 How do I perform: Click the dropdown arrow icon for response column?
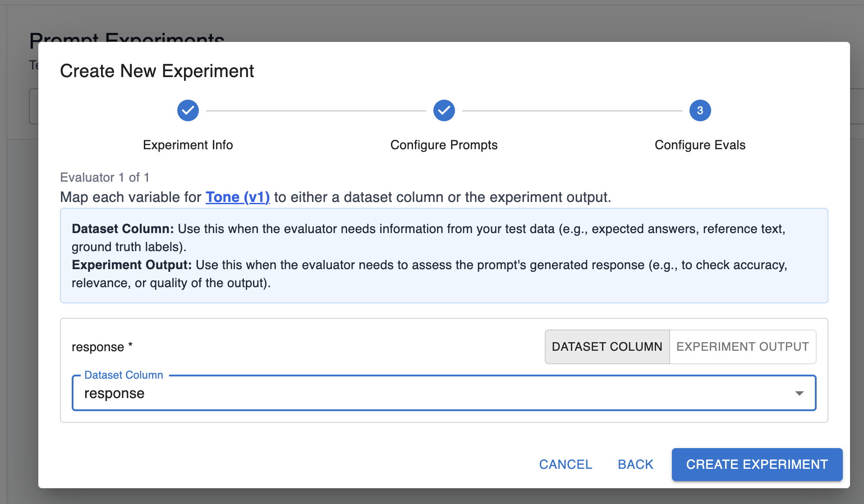pos(799,394)
